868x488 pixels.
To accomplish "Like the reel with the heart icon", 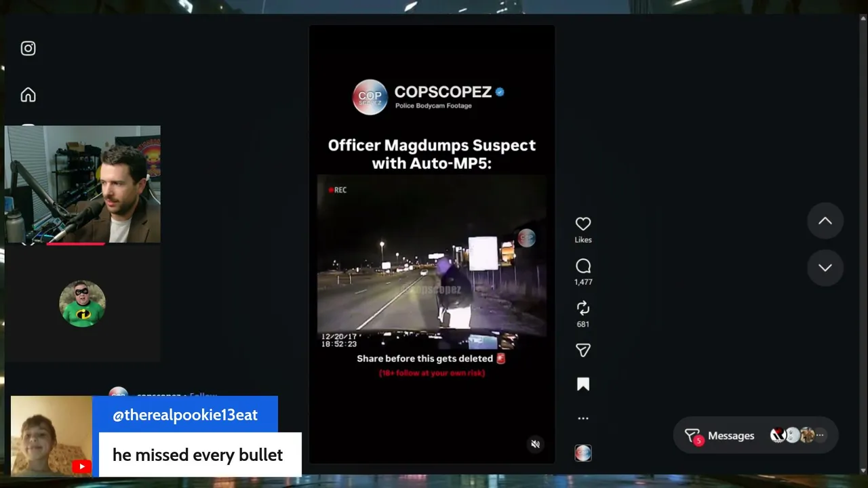I will coord(583,224).
